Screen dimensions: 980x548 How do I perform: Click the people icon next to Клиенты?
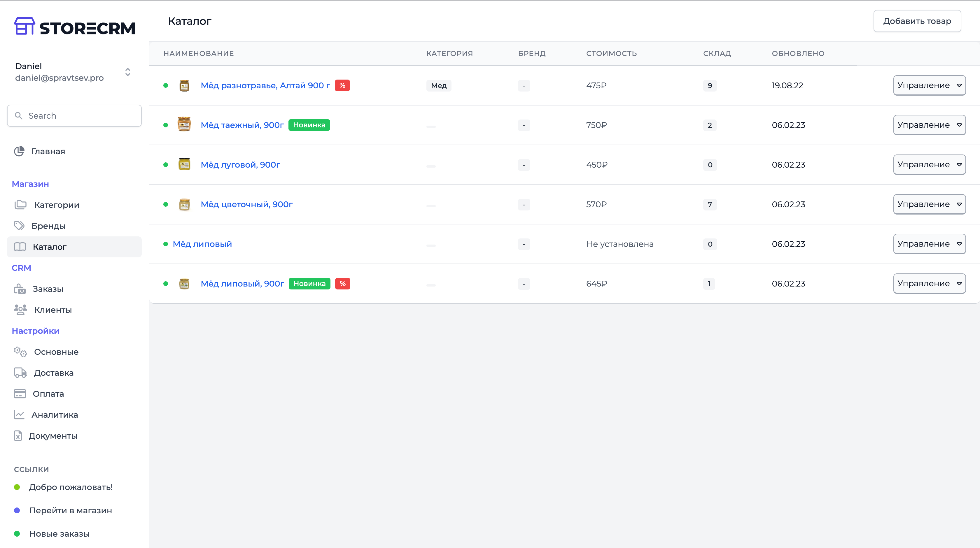tap(20, 310)
